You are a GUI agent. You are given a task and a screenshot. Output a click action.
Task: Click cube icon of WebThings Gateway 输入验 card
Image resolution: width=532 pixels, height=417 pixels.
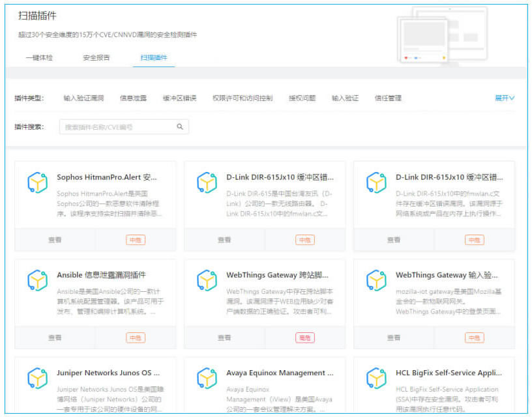(x=376, y=280)
